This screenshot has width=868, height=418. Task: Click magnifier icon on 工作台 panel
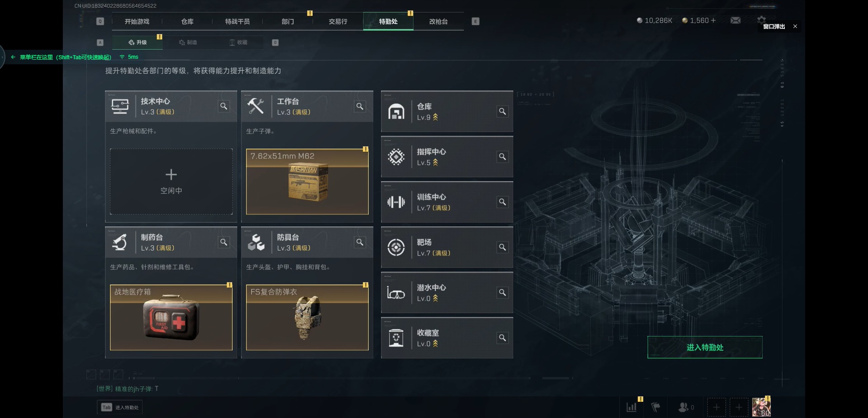[360, 106]
